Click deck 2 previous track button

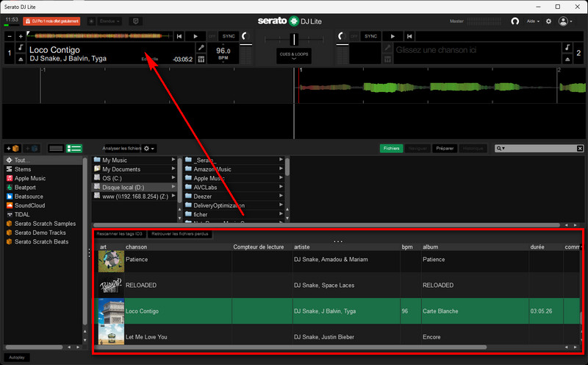[x=409, y=36]
